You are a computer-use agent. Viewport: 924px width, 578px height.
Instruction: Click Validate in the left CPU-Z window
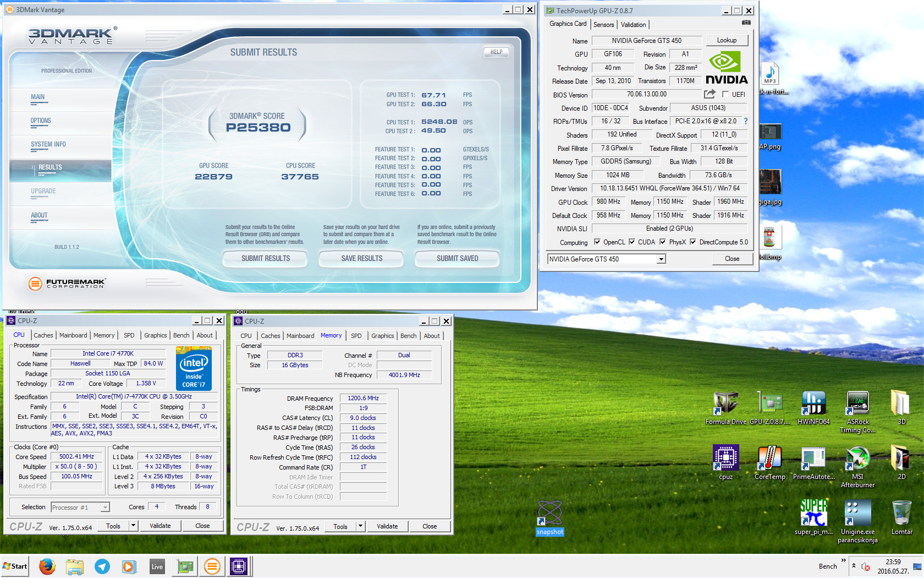[x=160, y=526]
